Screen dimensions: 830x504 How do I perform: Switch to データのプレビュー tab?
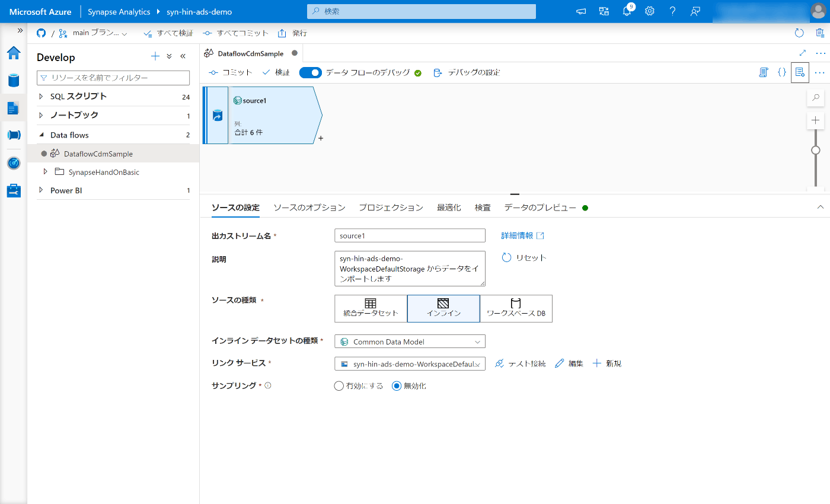point(540,208)
